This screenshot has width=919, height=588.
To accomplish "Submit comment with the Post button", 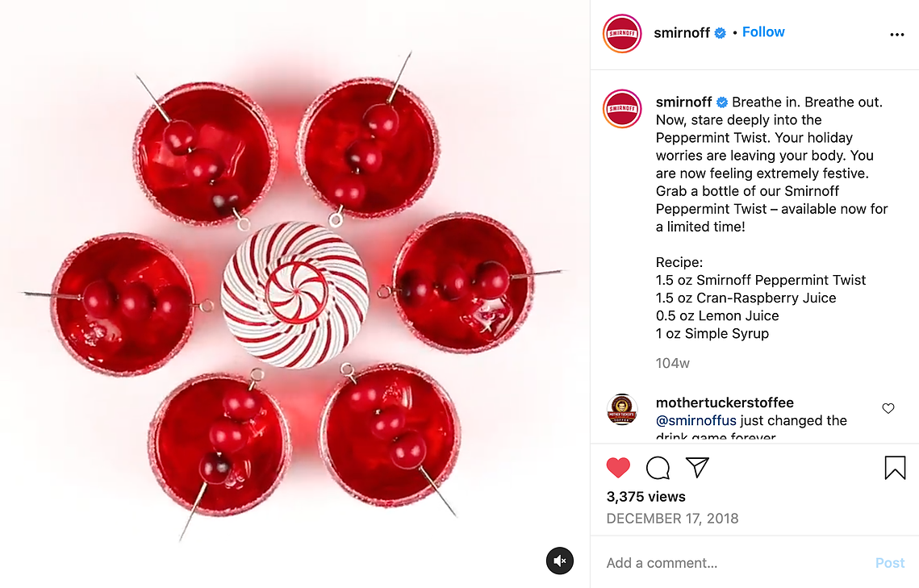I will click(x=890, y=563).
